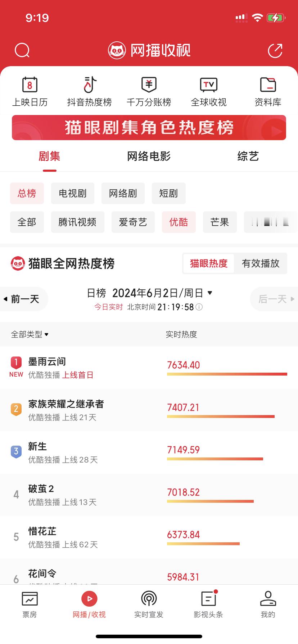298x644 pixels.
Task: Tap the share arrow icon
Action: (x=275, y=50)
